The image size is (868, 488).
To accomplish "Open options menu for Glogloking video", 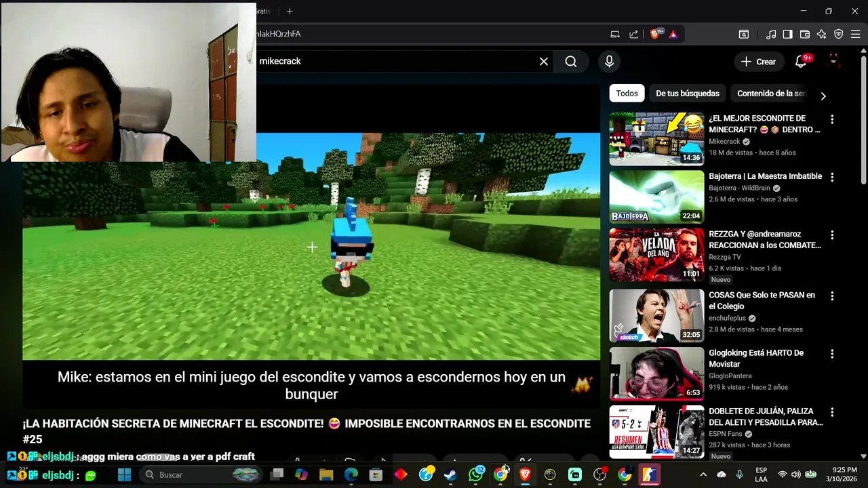I will tap(832, 354).
